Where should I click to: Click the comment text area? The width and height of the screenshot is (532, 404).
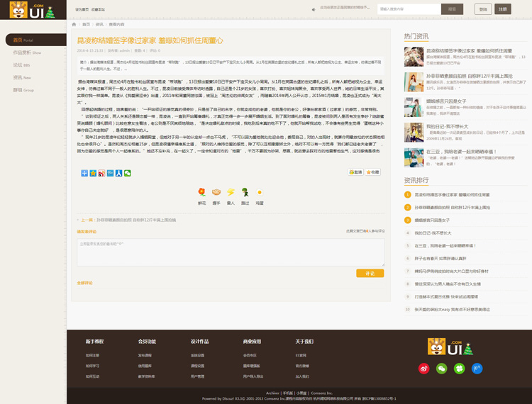click(x=231, y=252)
